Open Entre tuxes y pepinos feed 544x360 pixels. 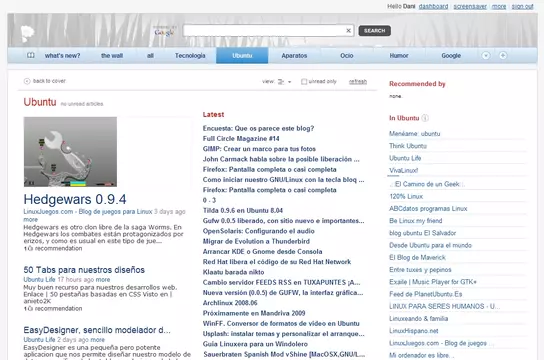pyautogui.click(x=420, y=269)
